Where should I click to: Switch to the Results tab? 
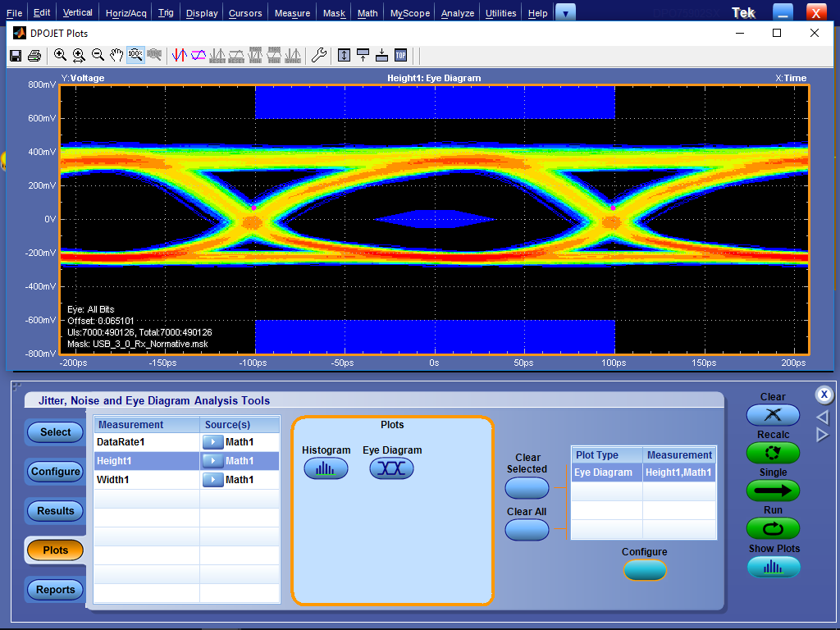pos(55,510)
